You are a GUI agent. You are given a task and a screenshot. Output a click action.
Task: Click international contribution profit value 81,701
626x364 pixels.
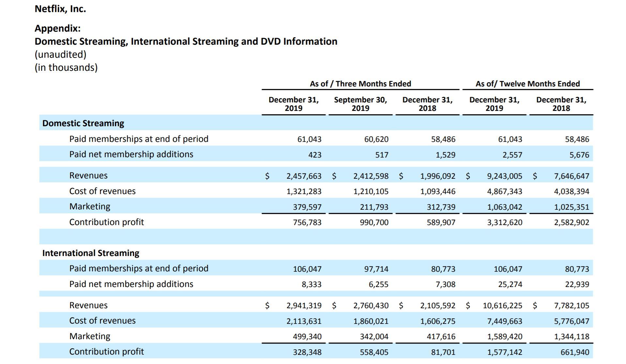pos(443,352)
